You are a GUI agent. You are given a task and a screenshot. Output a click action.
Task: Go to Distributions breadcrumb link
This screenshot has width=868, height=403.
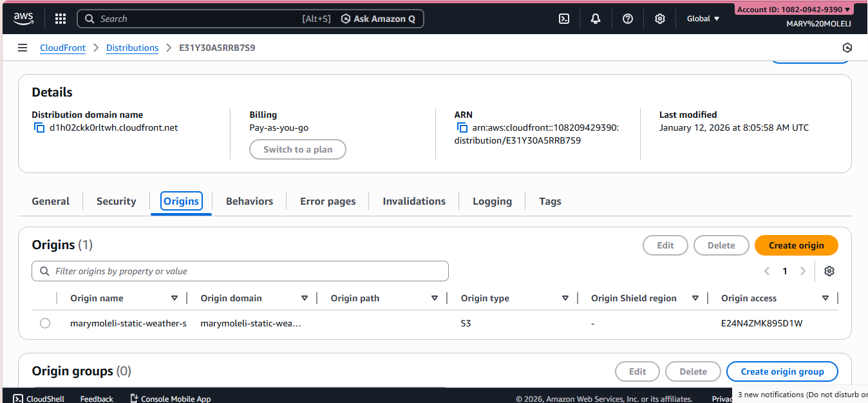[132, 48]
